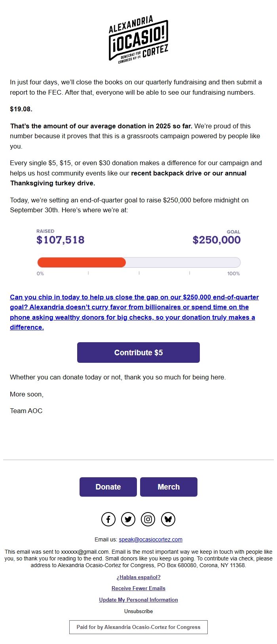The image size is (277, 644).
Task: Click the $107,518 raised amount
Action: (61, 240)
